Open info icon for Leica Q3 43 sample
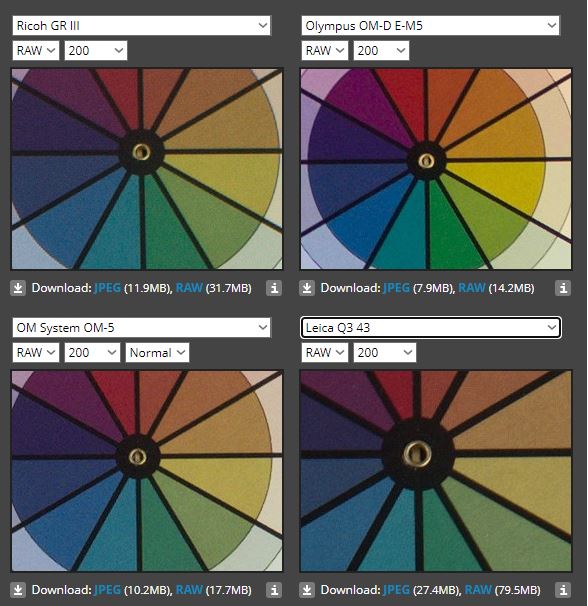 click(563, 590)
